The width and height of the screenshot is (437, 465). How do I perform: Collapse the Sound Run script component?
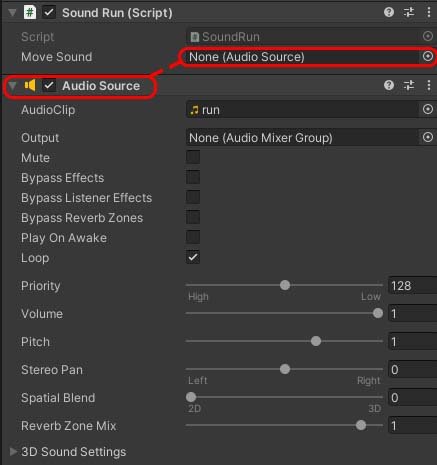pos(12,13)
